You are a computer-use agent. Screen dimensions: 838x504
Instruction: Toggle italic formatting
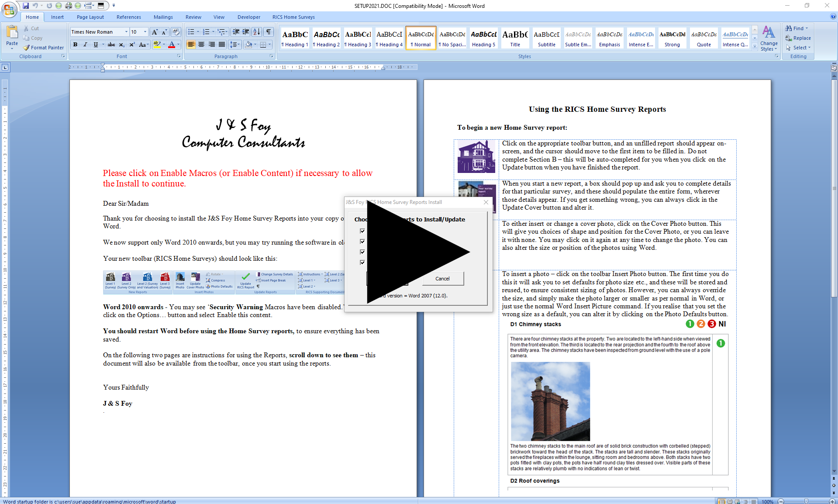point(85,45)
